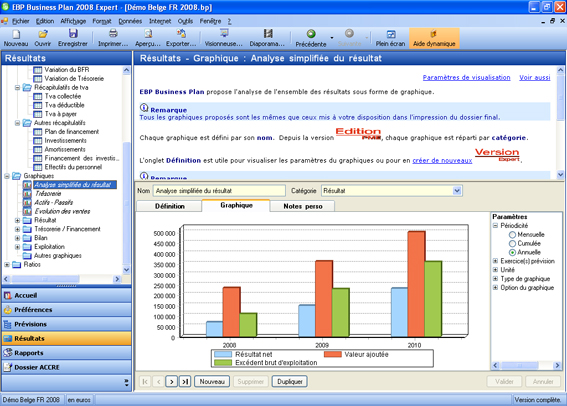
Task: Click the help pane scroll down arrow
Action: [x=560, y=175]
